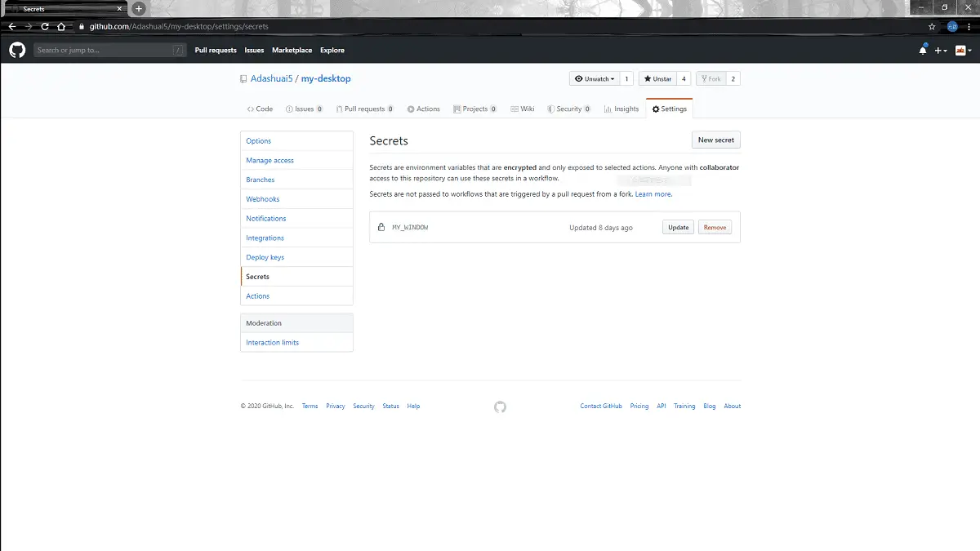Unstar the repository
This screenshot has height=551, width=980.
point(657,79)
